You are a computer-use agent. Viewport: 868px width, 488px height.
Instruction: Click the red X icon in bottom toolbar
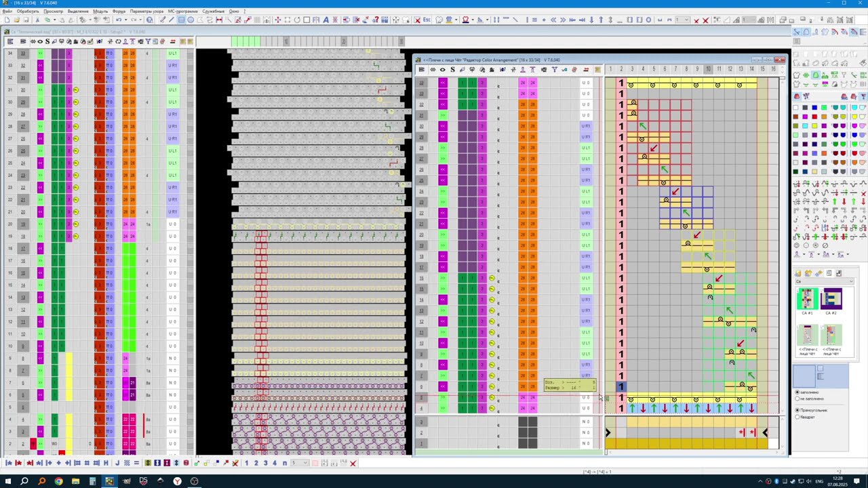[x=353, y=463]
